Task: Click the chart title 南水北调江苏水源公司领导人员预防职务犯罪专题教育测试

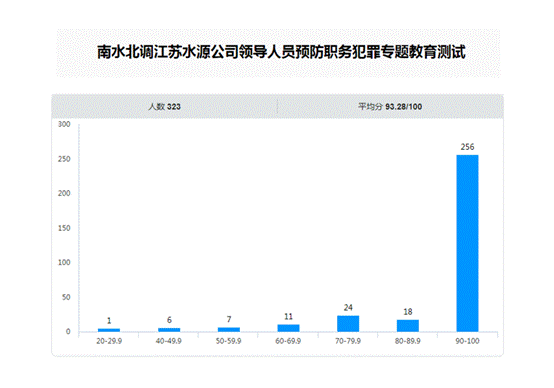Action: [x=281, y=52]
